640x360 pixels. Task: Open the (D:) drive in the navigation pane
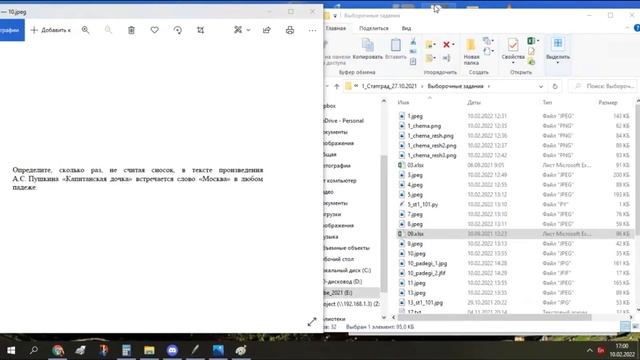click(x=343, y=282)
